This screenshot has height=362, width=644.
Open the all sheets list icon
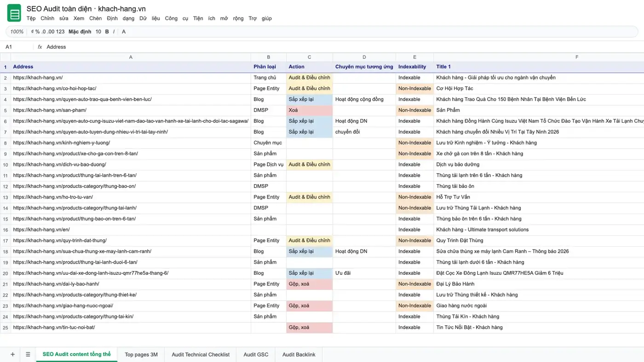click(x=28, y=355)
